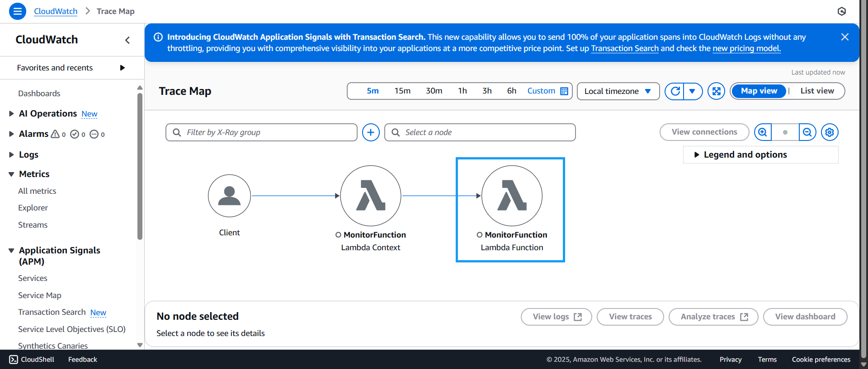Image resolution: width=868 pixels, height=369 pixels.
Task: Switch to List view
Action: point(817,91)
